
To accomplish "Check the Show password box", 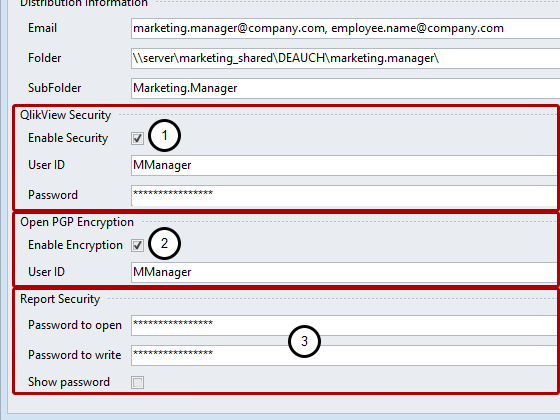I will pos(138,382).
